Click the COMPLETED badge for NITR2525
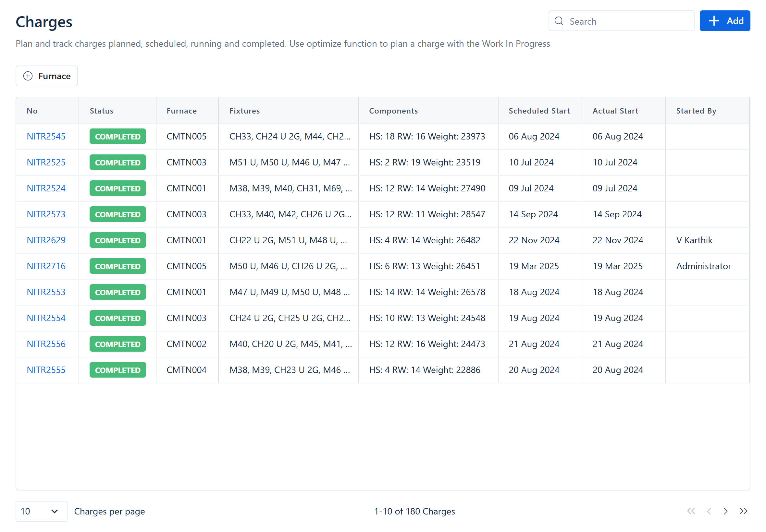Image resolution: width=766 pixels, height=532 pixels. pyautogui.click(x=117, y=162)
